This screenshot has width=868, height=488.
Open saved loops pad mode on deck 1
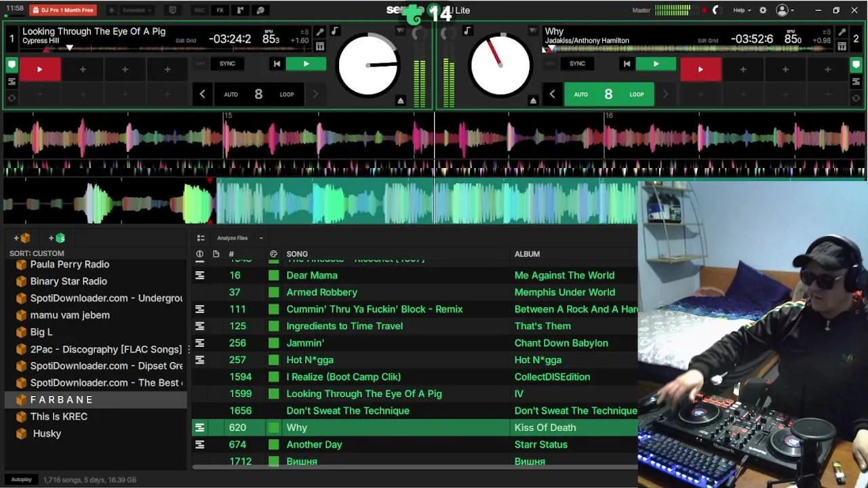tap(12, 98)
